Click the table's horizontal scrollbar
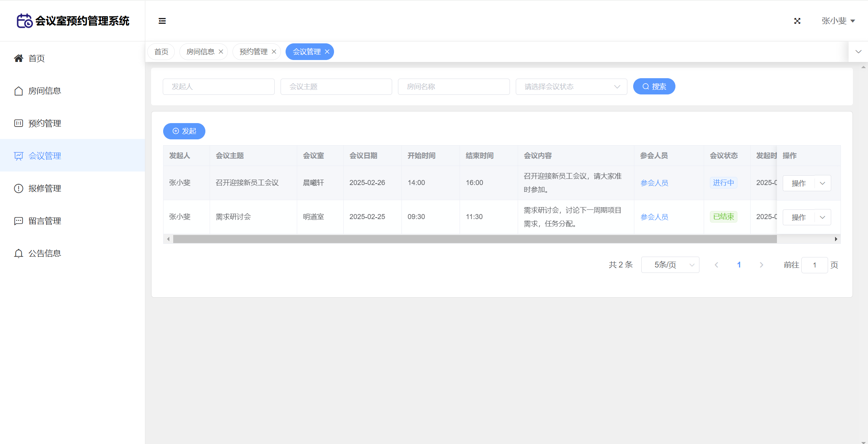The width and height of the screenshot is (868, 444). pos(475,239)
